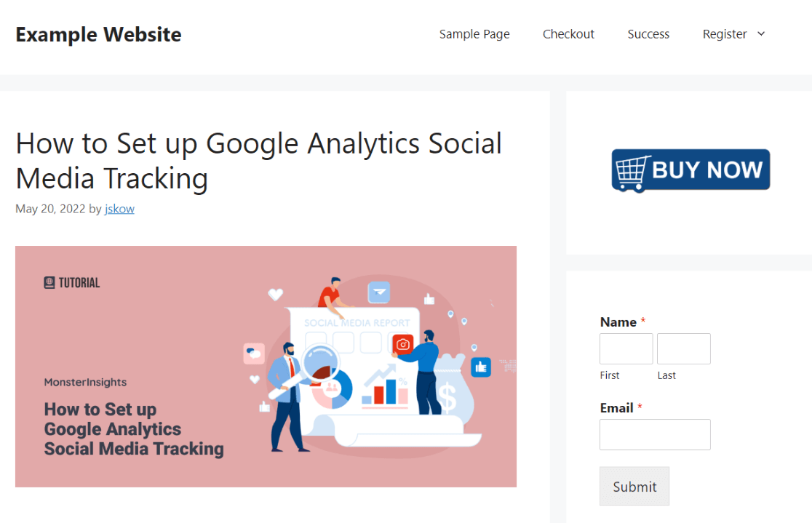The width and height of the screenshot is (812, 523).
Task: Navigate to the Checkout menu item
Action: pos(568,33)
